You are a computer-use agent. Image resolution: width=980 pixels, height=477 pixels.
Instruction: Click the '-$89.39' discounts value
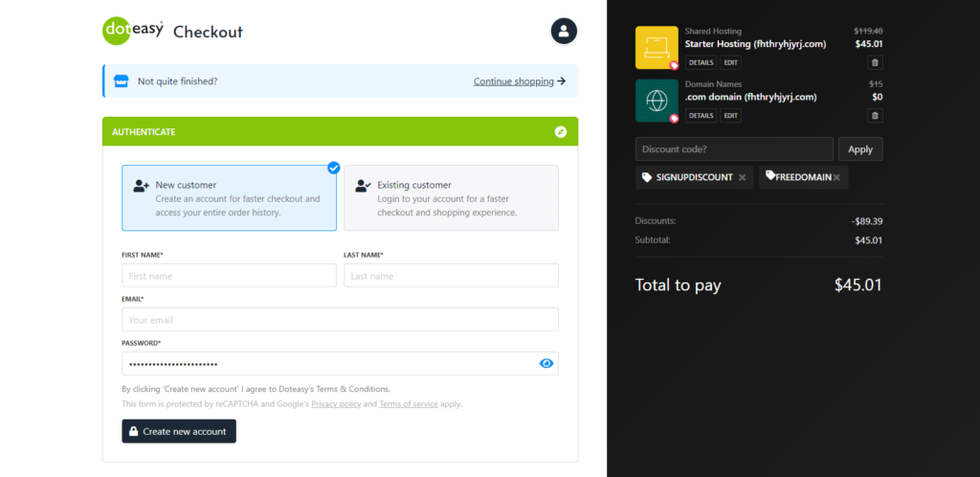point(866,221)
